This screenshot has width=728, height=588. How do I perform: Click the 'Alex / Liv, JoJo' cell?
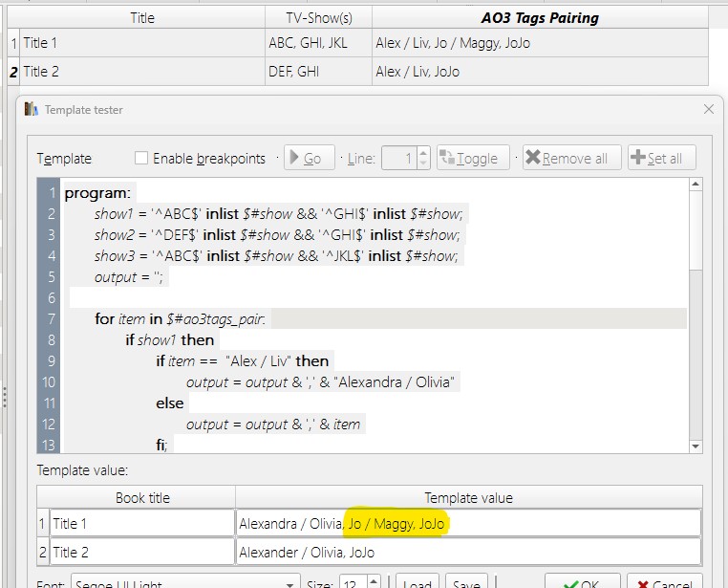(540, 72)
